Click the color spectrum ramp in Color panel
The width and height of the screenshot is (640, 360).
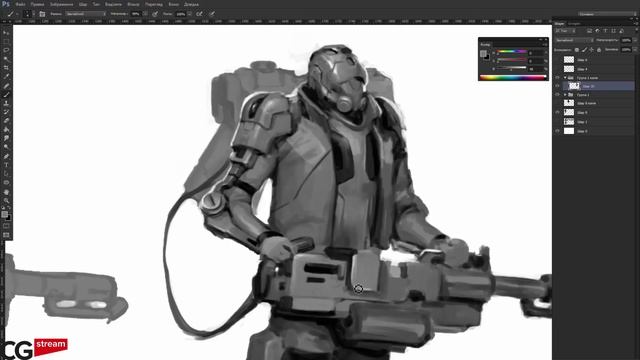(x=513, y=77)
